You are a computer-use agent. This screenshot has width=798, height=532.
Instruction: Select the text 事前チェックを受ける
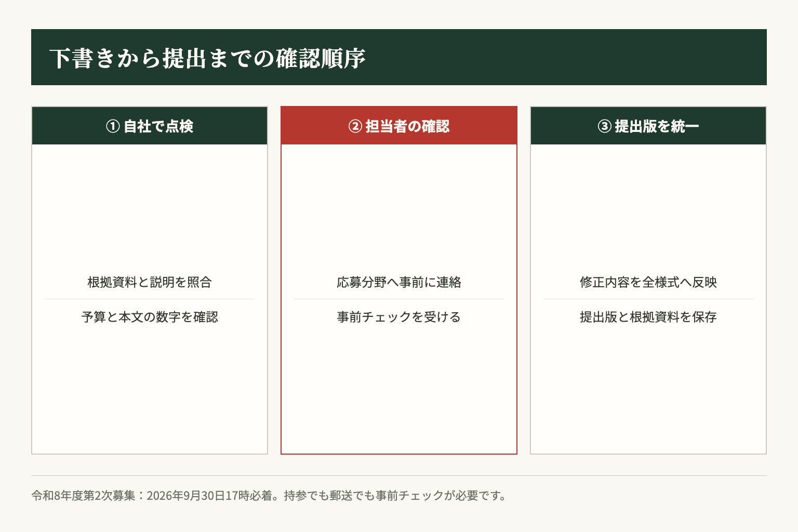click(399, 317)
